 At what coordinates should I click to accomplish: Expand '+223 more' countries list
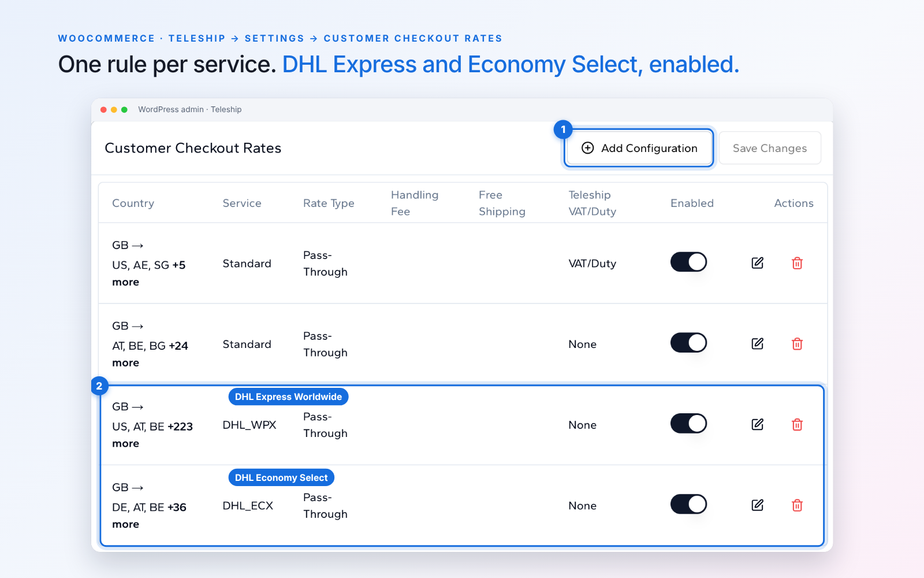(x=152, y=435)
